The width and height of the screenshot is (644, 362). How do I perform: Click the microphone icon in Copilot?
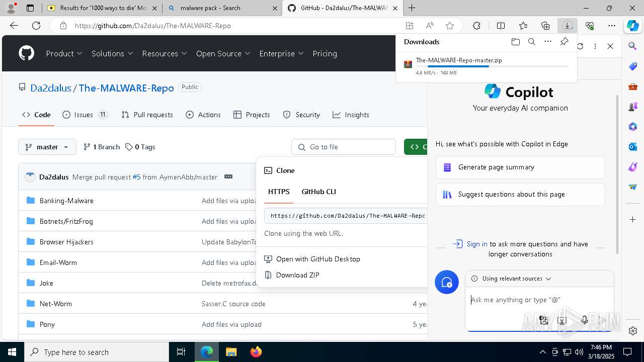point(584,320)
